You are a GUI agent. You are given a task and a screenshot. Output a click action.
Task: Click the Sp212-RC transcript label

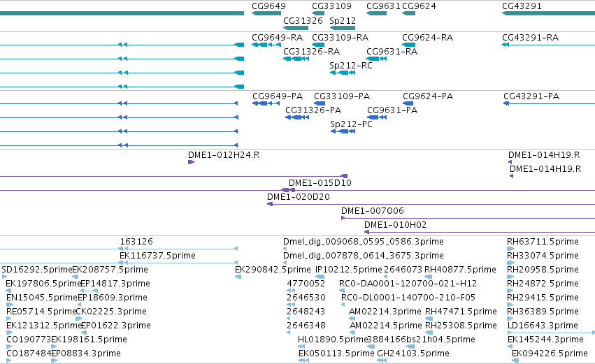(x=351, y=66)
